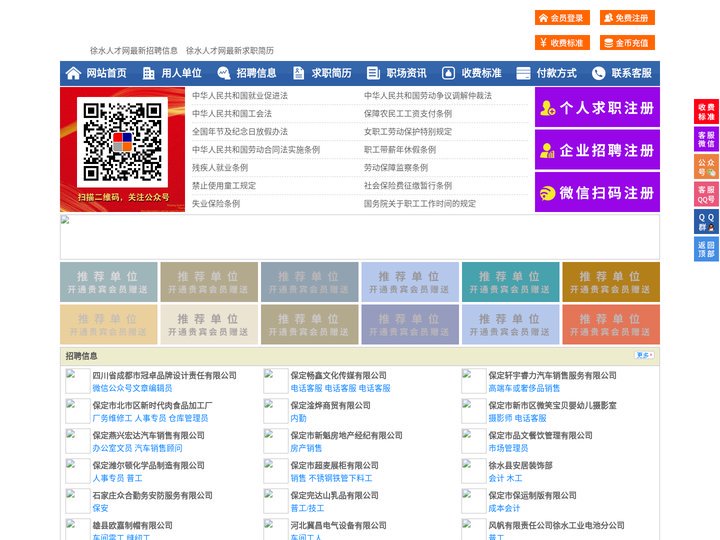Open 保定完达山乳业有限公司 company
The height and width of the screenshot is (540, 720).
pos(334,495)
